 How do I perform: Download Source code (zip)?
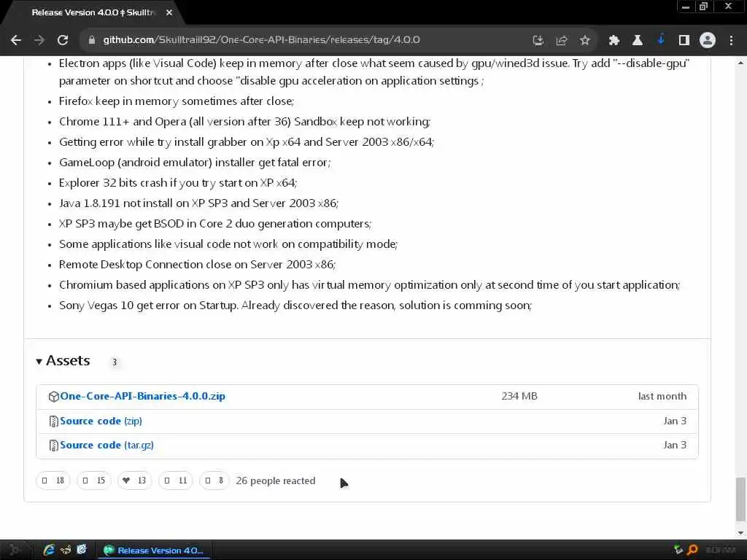coord(101,421)
